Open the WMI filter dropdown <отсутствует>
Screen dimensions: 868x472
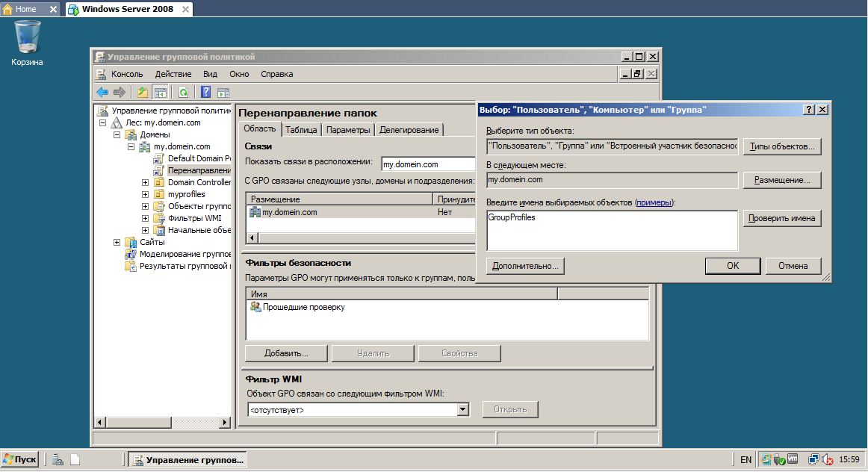pos(463,410)
